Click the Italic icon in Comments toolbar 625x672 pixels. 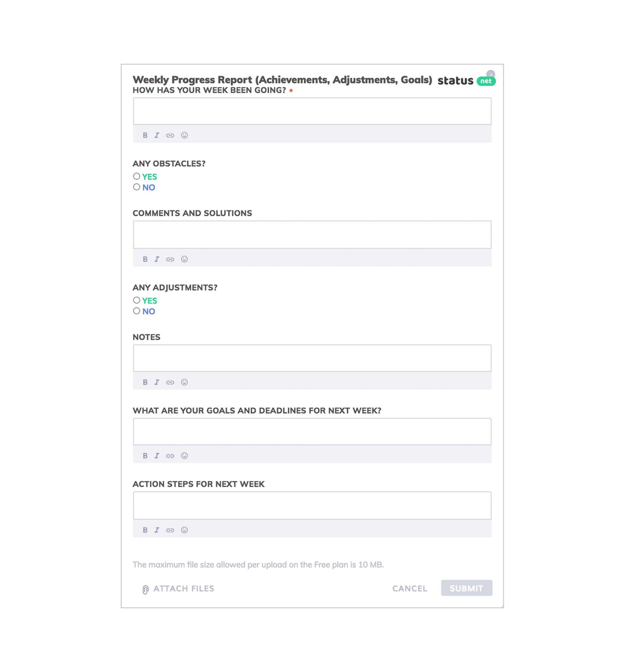[x=157, y=259]
